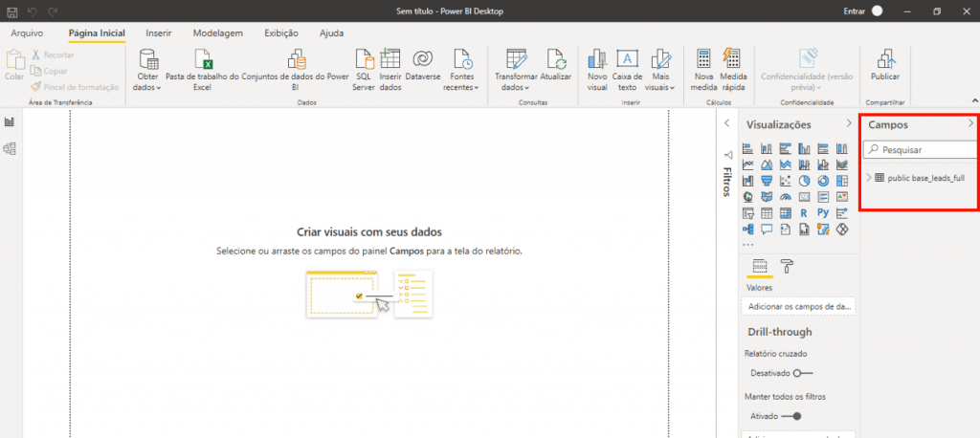Screen dimensions: 980x438
Task: Turn off Manter todos os filtros toggle
Action: tap(791, 416)
